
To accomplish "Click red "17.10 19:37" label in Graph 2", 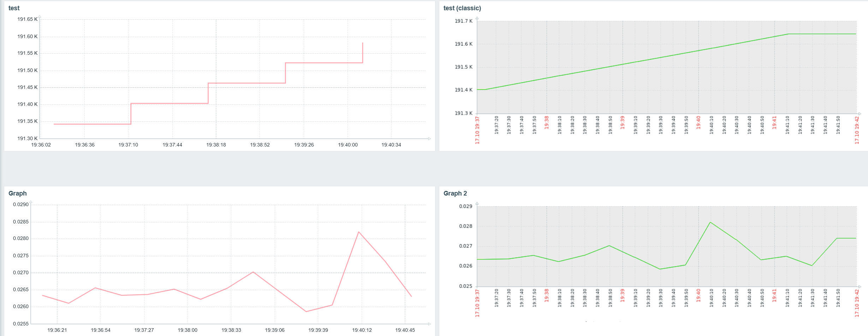I will [x=477, y=303].
